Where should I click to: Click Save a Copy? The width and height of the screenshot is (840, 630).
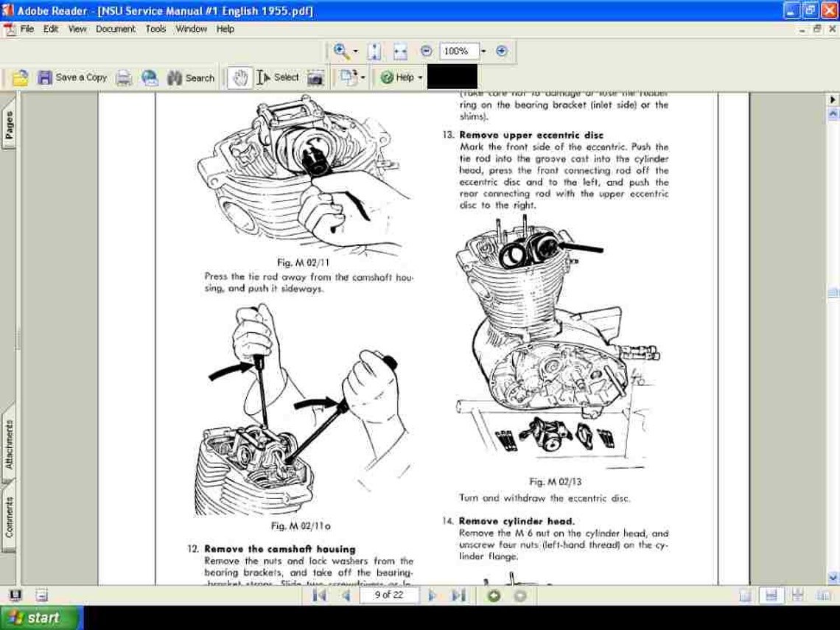(74, 77)
